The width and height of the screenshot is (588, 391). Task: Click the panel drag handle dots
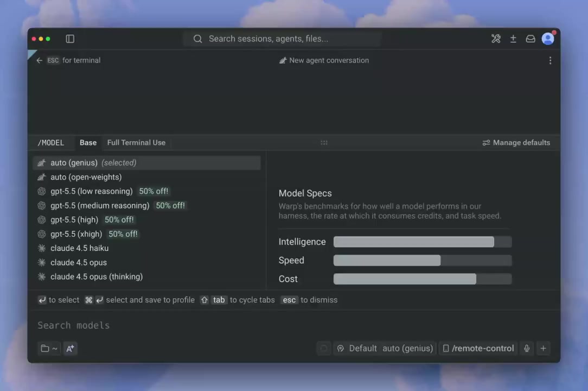point(324,143)
